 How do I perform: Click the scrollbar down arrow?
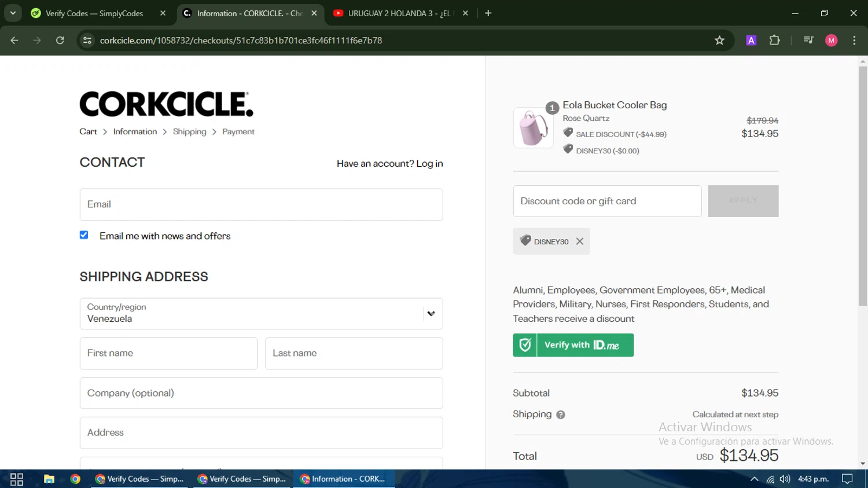coord(863,464)
